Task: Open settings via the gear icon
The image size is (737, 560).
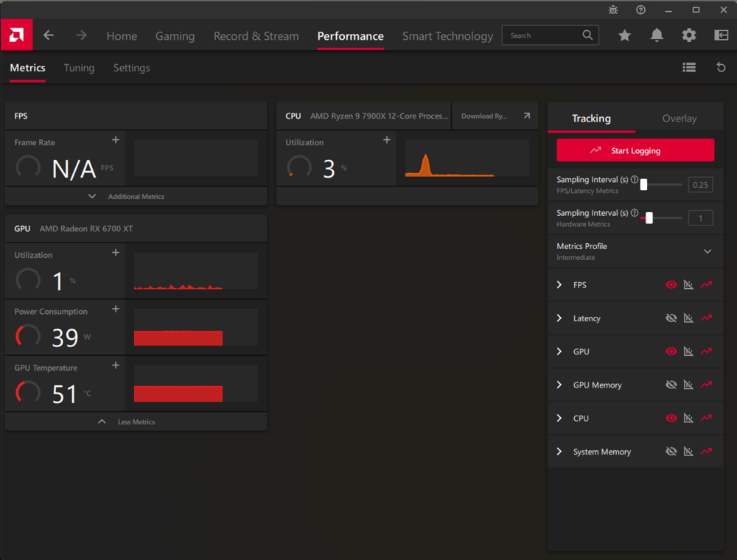Action: click(x=688, y=35)
